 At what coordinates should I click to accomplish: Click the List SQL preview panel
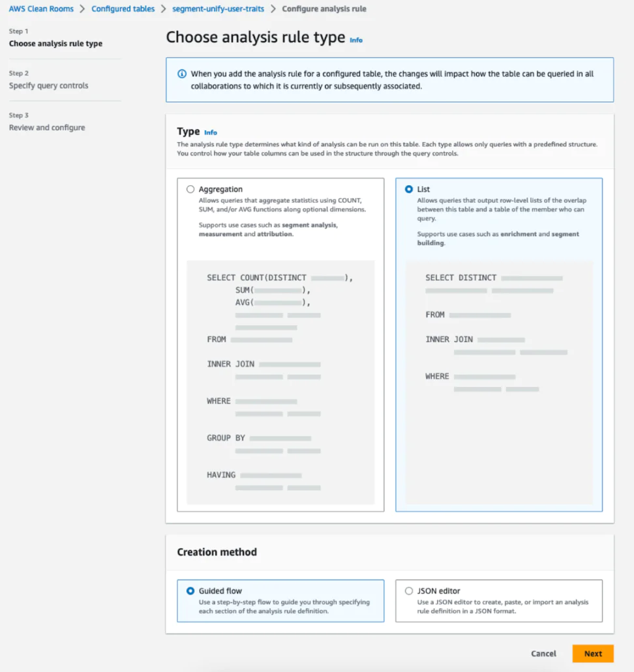click(499, 381)
